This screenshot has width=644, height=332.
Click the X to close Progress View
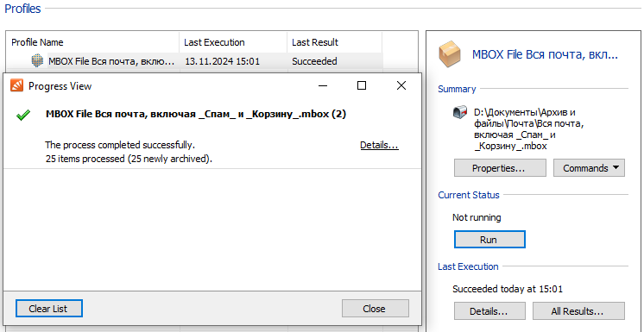(401, 85)
